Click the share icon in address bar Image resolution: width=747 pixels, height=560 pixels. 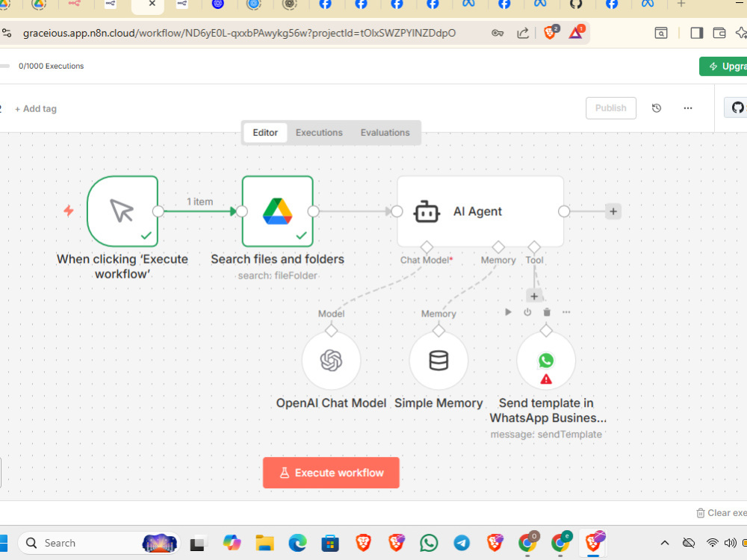(x=523, y=33)
